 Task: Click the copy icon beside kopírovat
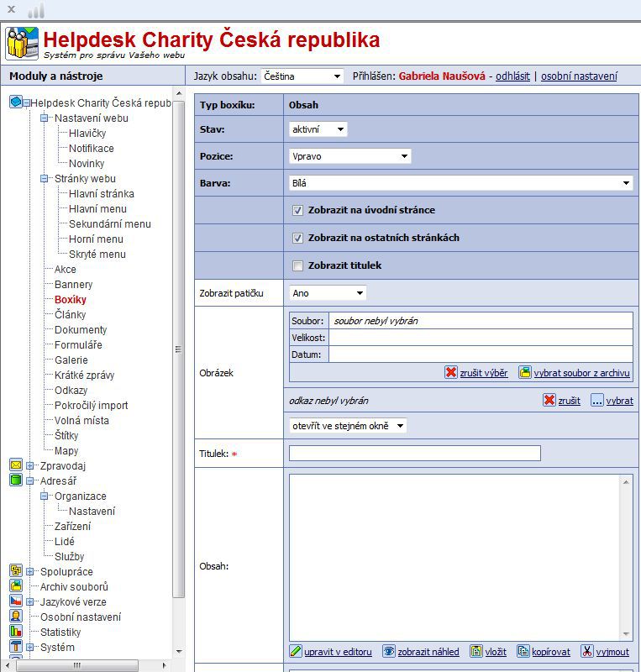(x=523, y=652)
